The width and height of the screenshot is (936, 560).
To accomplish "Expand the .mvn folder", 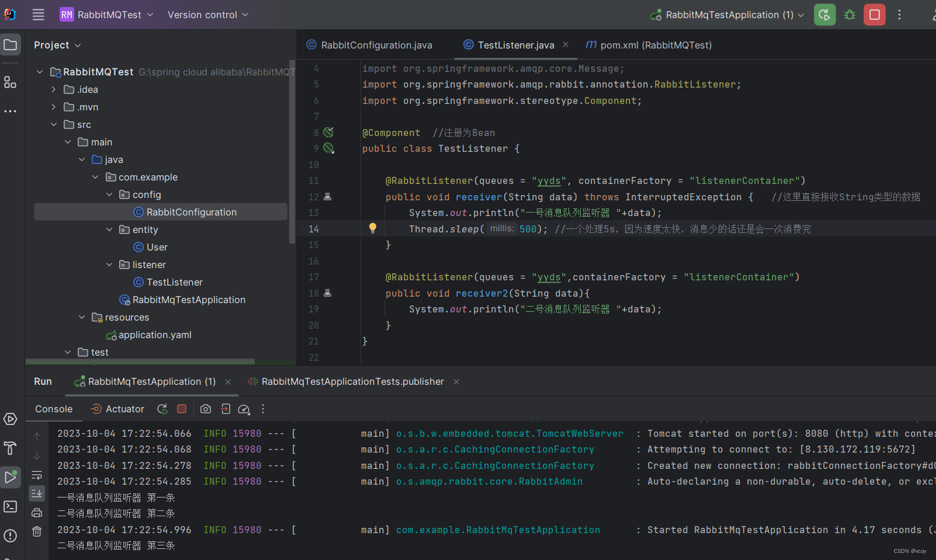I will [x=53, y=107].
